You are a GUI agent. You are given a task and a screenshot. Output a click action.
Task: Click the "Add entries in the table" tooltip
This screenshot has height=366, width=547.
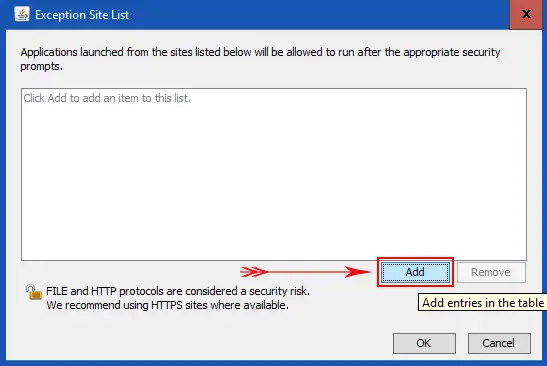click(x=482, y=302)
